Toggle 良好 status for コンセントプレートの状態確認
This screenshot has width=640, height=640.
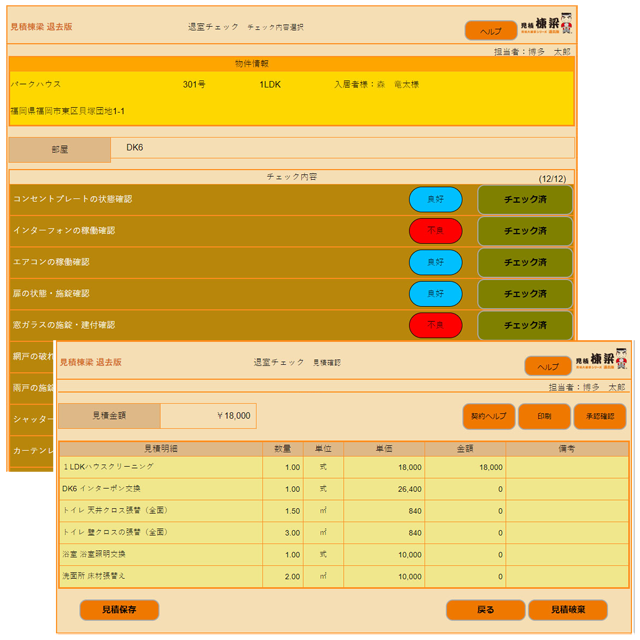(x=435, y=200)
